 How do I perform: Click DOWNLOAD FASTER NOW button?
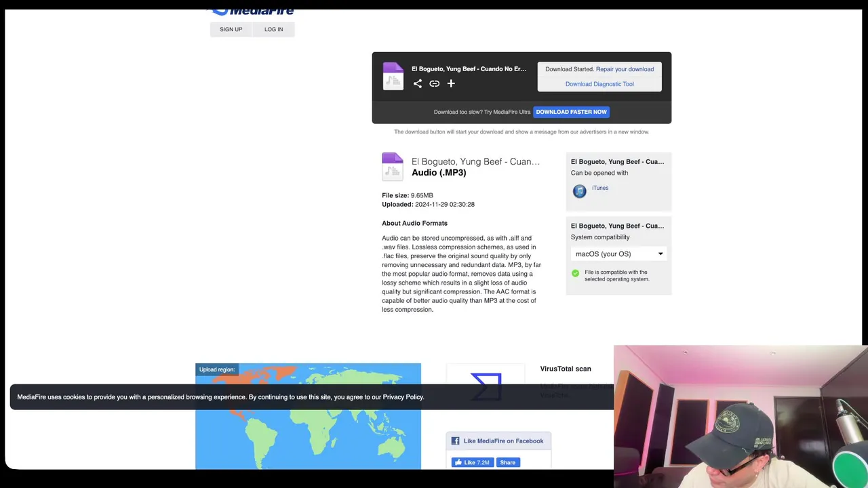(x=571, y=112)
